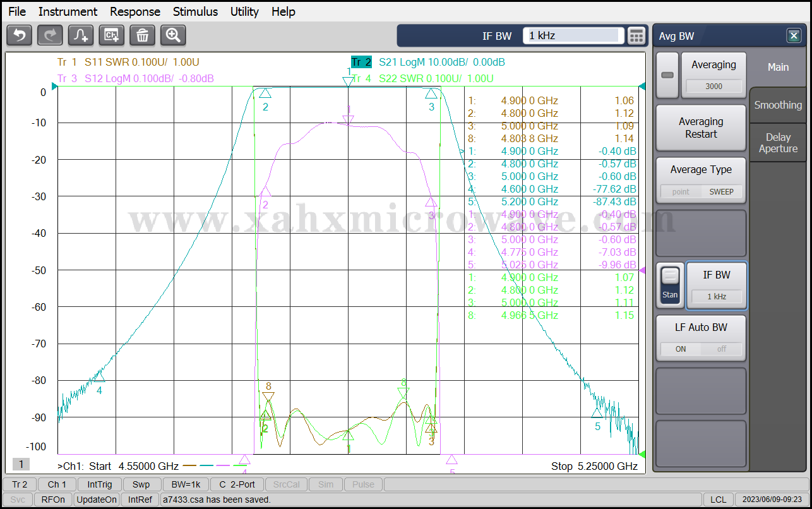Viewport: 812px width, 509px height.
Task: Click the Svc status indicator
Action: coord(18,500)
